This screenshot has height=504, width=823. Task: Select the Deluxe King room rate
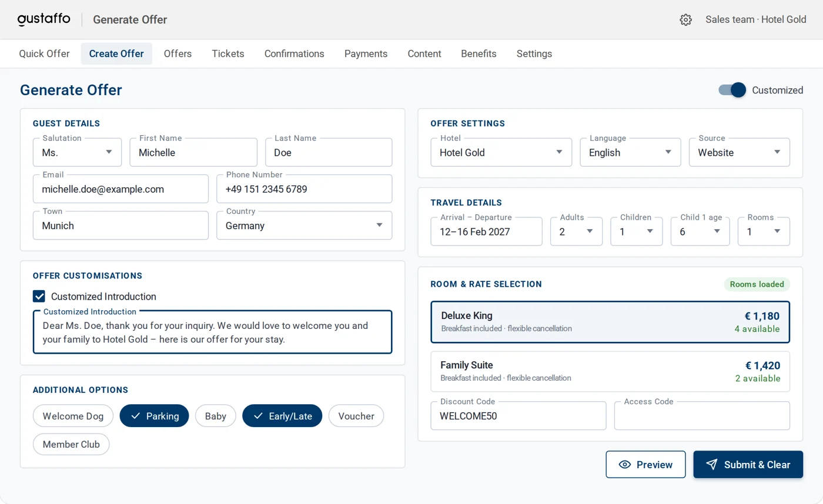610,322
